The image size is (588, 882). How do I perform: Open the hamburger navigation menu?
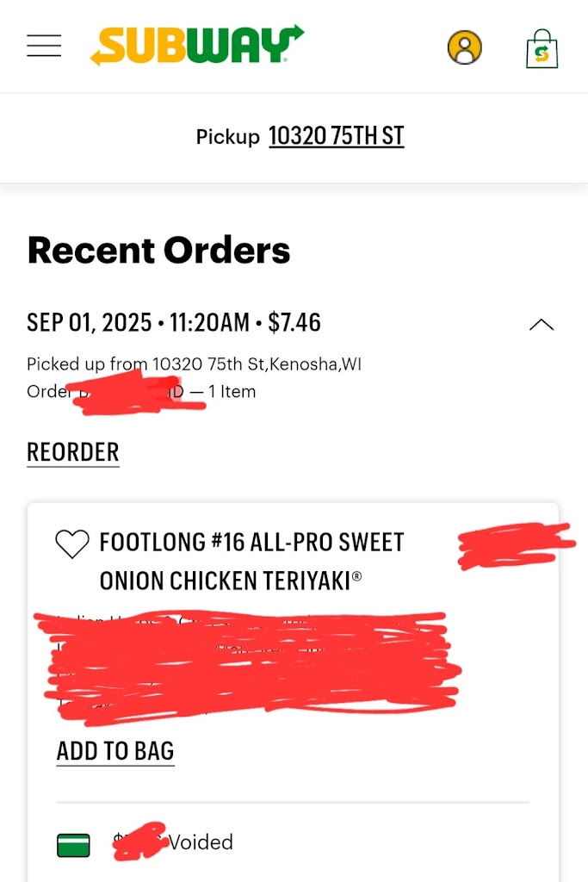pyautogui.click(x=44, y=46)
